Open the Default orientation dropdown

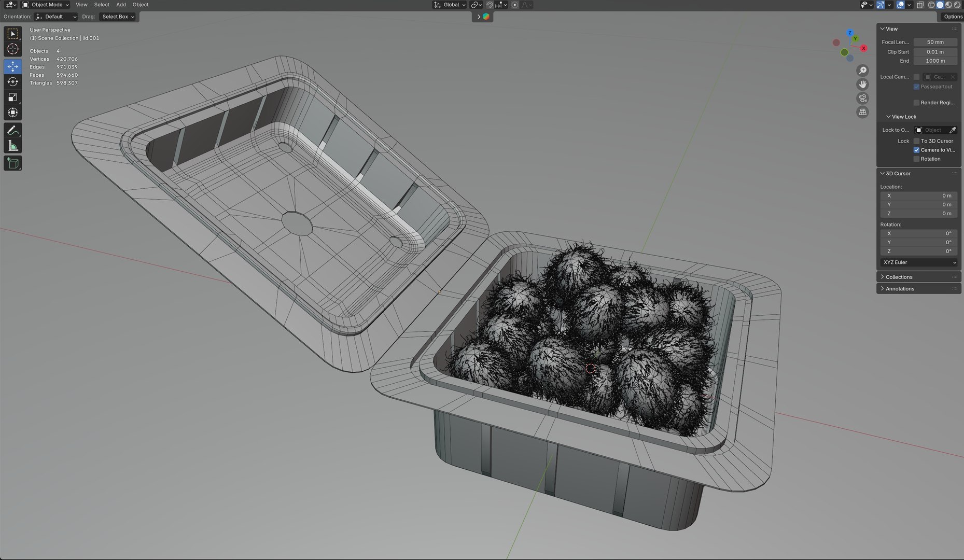(x=56, y=17)
